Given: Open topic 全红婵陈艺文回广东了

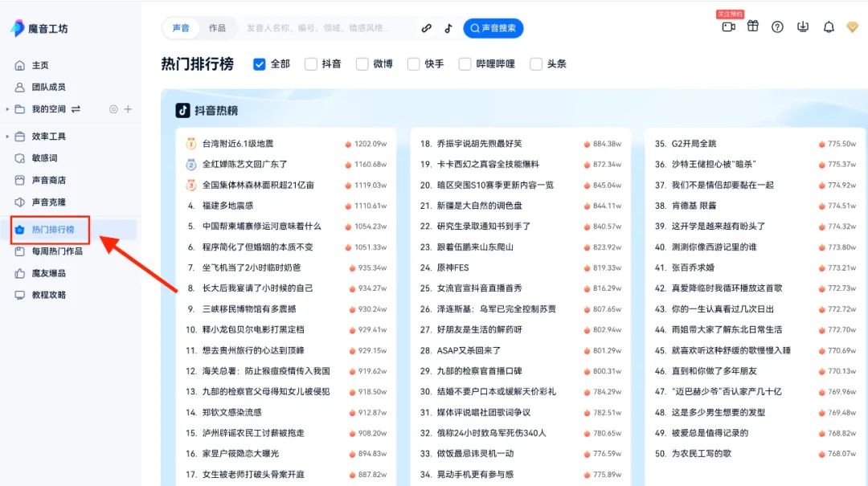Looking at the screenshot, I should [244, 165].
